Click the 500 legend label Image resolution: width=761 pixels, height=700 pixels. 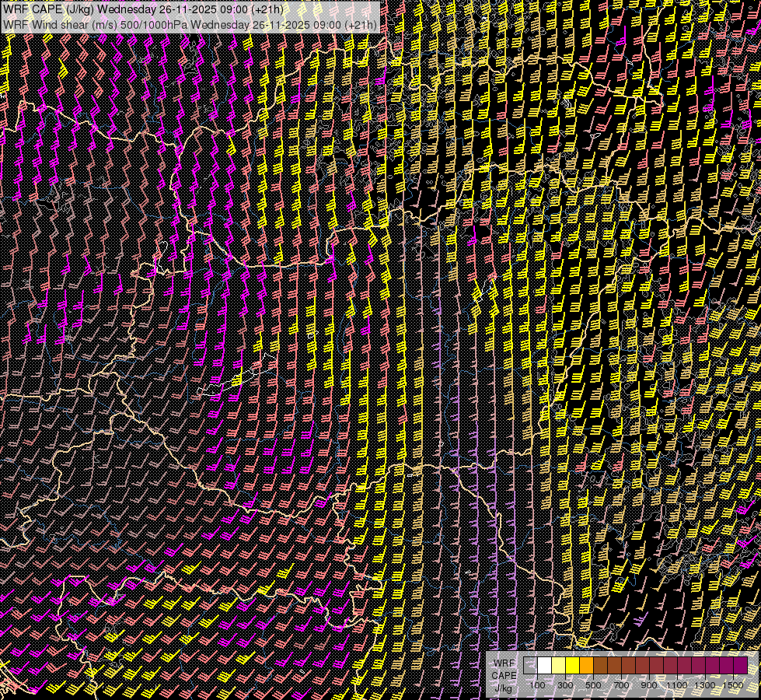[x=593, y=685]
